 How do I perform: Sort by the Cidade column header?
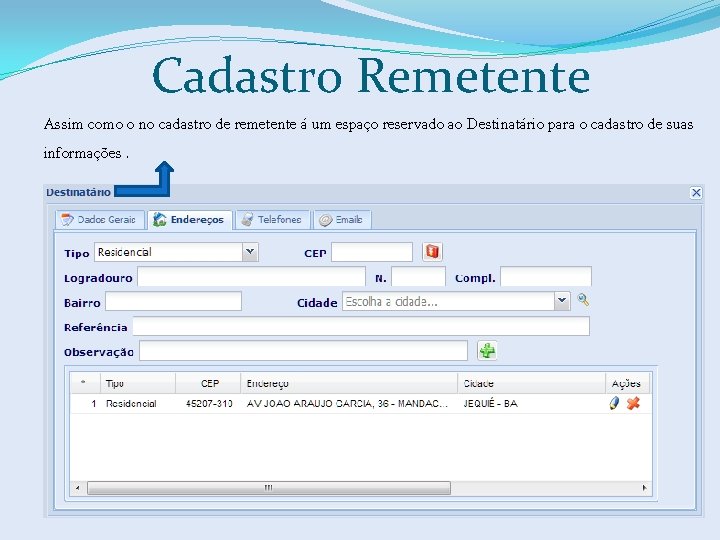[x=532, y=383]
